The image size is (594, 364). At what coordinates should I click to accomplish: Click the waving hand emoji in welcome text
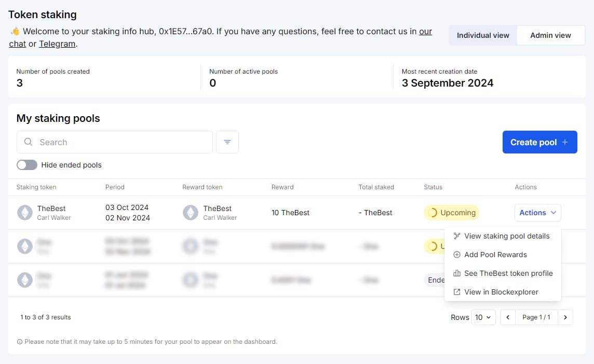tap(15, 31)
